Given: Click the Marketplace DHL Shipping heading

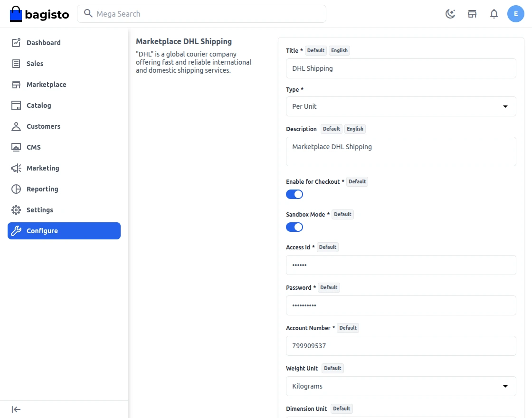Looking at the screenshot, I should point(184,41).
